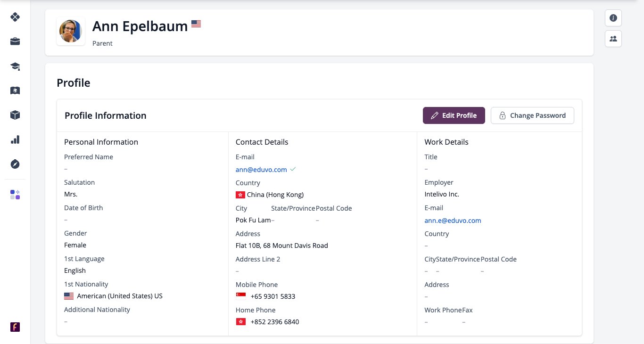
Task: Click the country text China (Hong Kong)
Action: point(275,195)
